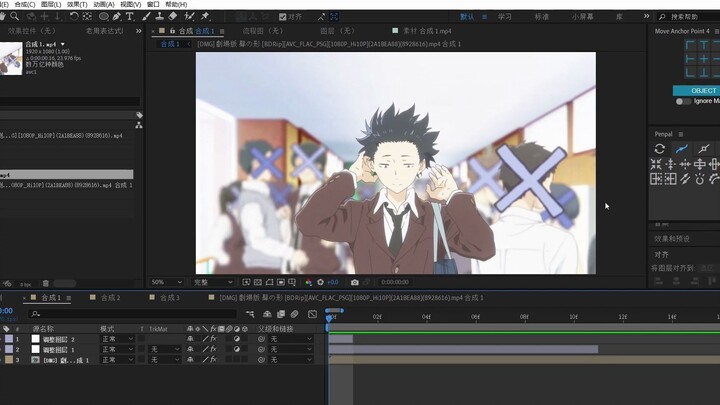
Task: Select the Roto Brush tool
Action: point(189,17)
